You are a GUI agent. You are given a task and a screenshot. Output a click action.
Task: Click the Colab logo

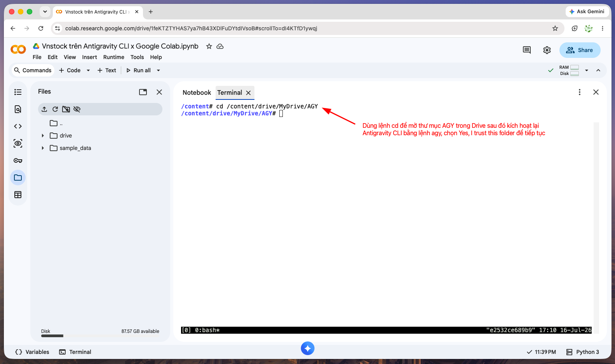(18, 50)
